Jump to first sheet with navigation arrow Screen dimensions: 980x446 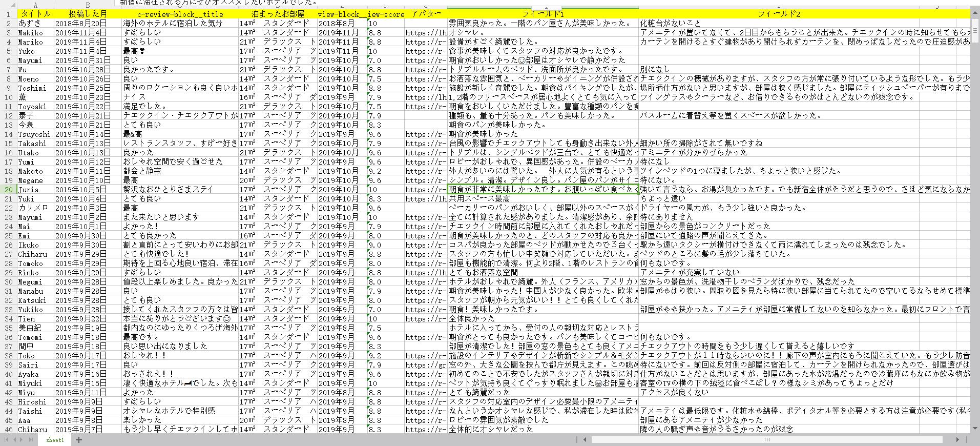[6, 440]
